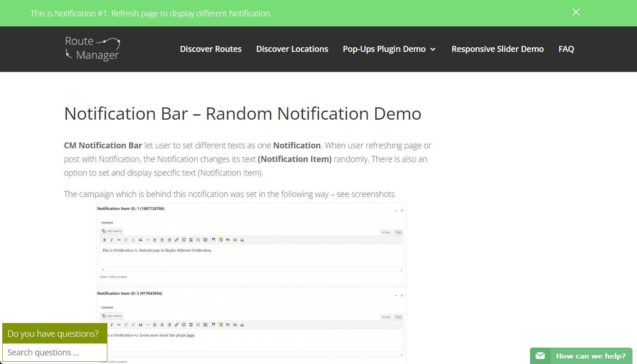This screenshot has width=637, height=364.
Task: Click Blockquote icon in Item ID: 1 editor
Action: [x=141, y=240]
